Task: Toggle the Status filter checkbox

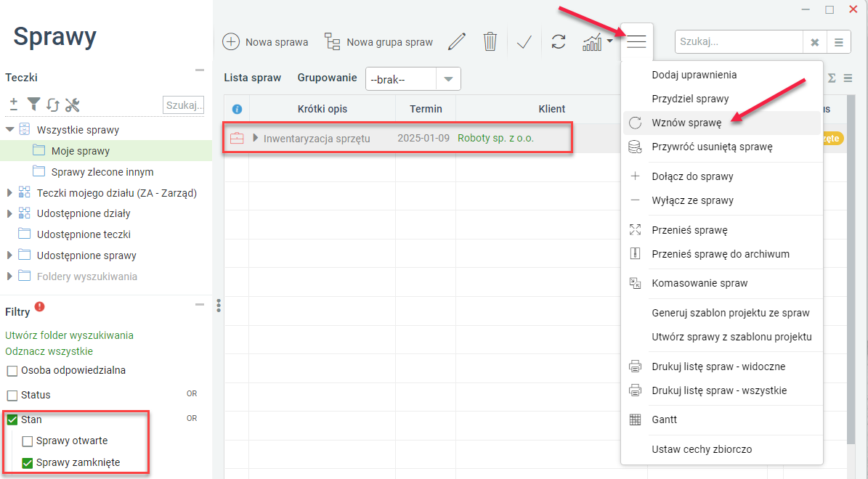Action: pyautogui.click(x=12, y=396)
